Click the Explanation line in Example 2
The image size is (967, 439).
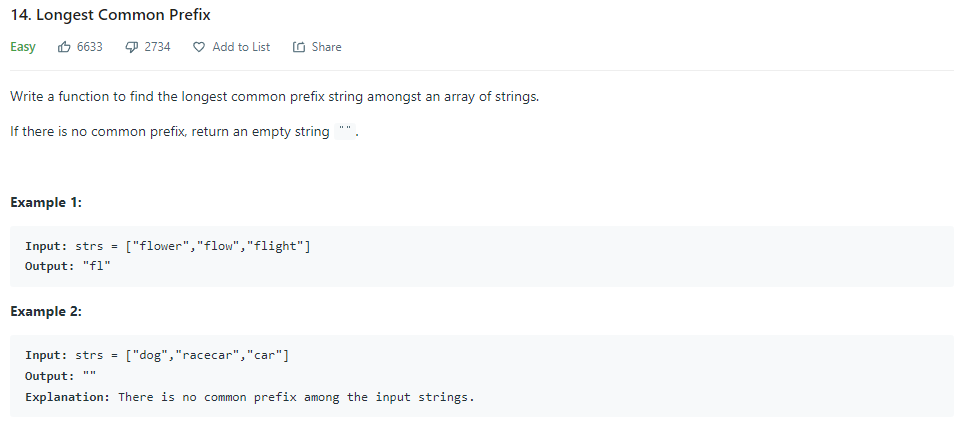tap(249, 397)
